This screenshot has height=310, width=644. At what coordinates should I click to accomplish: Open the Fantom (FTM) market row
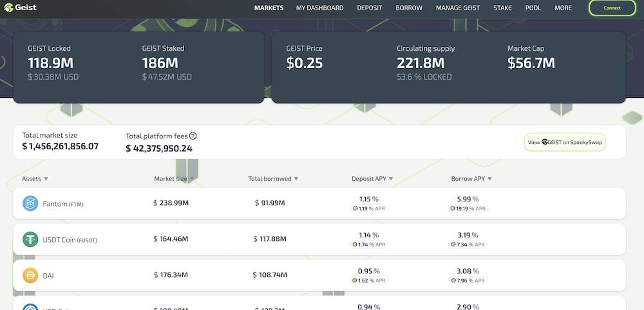pyautogui.click(x=319, y=203)
